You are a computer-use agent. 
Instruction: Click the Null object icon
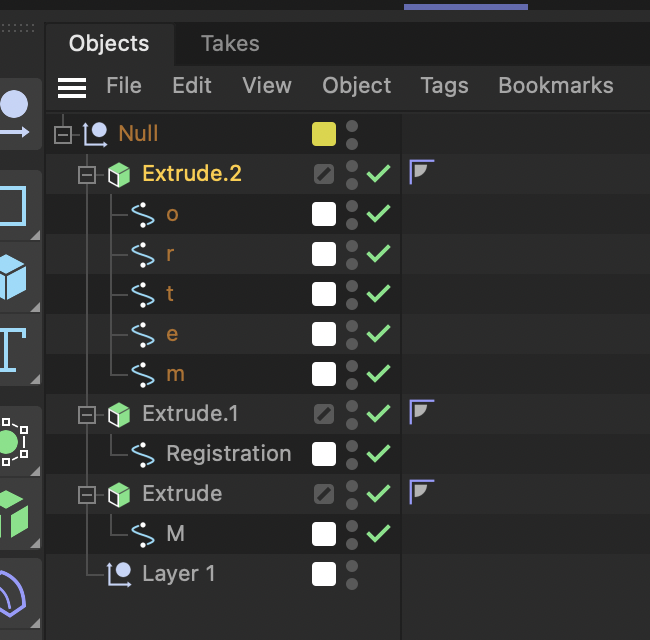(95, 134)
